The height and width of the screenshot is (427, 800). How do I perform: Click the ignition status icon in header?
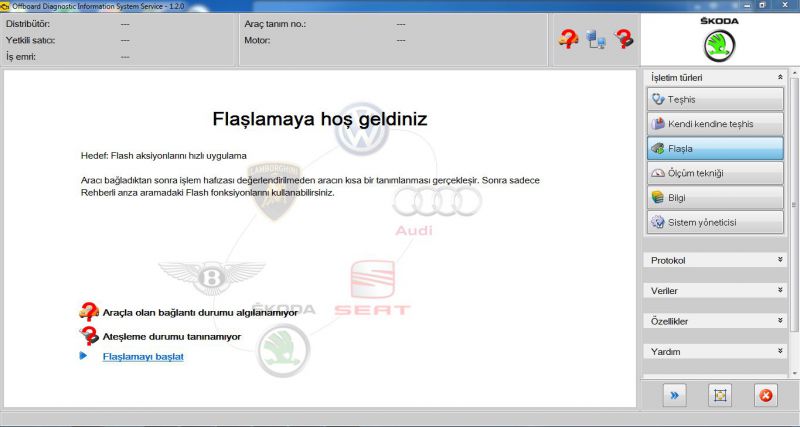coord(624,39)
